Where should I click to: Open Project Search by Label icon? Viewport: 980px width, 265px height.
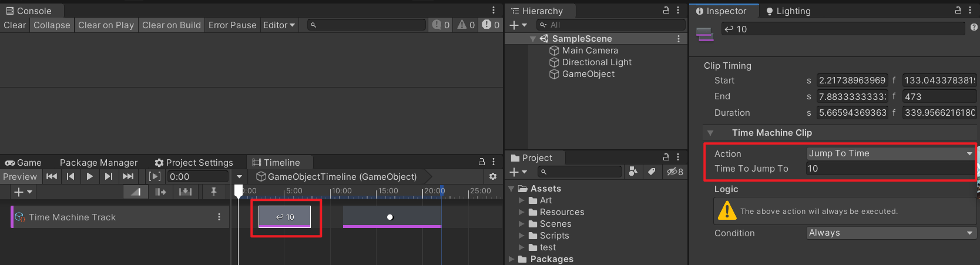click(x=652, y=172)
